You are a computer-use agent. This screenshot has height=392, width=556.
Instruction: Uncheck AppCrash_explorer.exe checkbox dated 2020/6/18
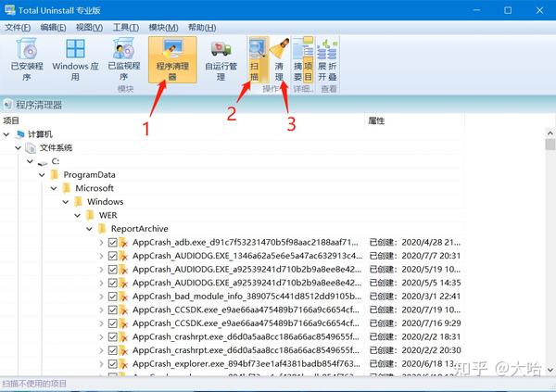(113, 364)
